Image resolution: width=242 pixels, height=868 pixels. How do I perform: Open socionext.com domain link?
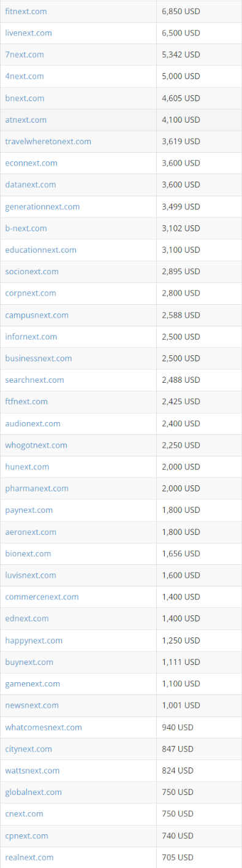(x=32, y=271)
